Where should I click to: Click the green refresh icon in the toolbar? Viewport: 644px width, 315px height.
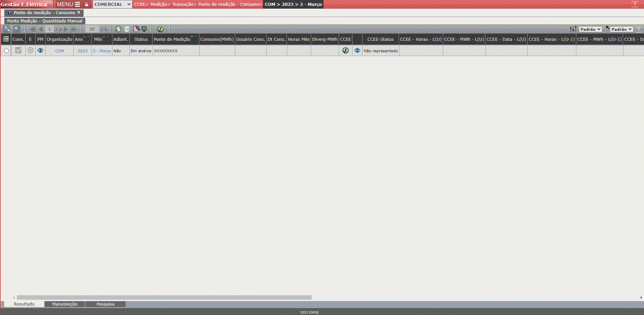[160, 29]
